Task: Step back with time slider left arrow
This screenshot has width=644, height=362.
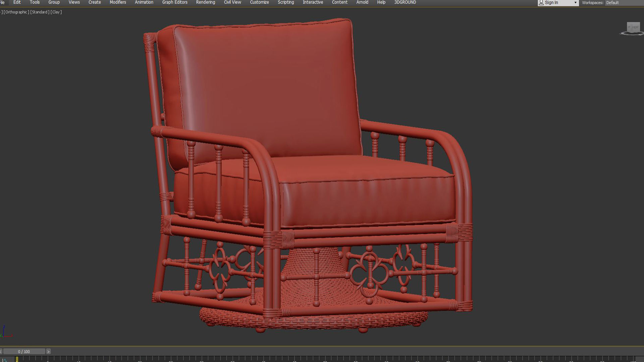Action: coord(1,352)
